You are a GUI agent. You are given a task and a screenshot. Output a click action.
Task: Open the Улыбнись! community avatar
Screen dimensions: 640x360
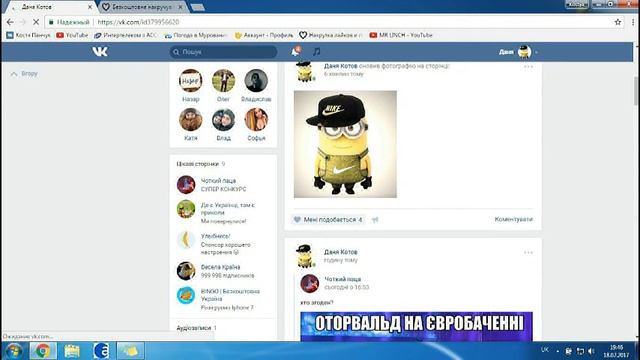(x=186, y=240)
